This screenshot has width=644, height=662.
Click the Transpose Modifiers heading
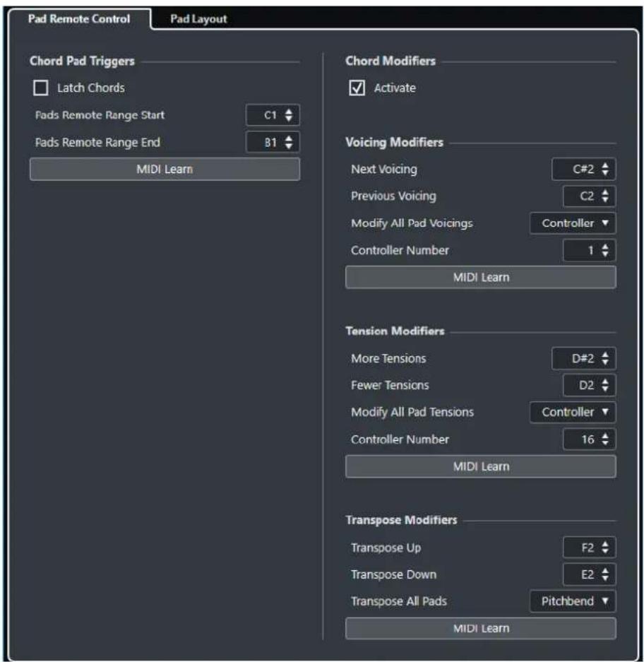[401, 520]
